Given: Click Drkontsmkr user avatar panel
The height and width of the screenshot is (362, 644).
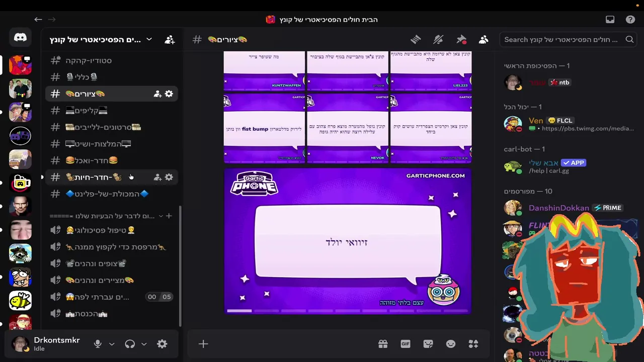Looking at the screenshot, I should click(46, 344).
